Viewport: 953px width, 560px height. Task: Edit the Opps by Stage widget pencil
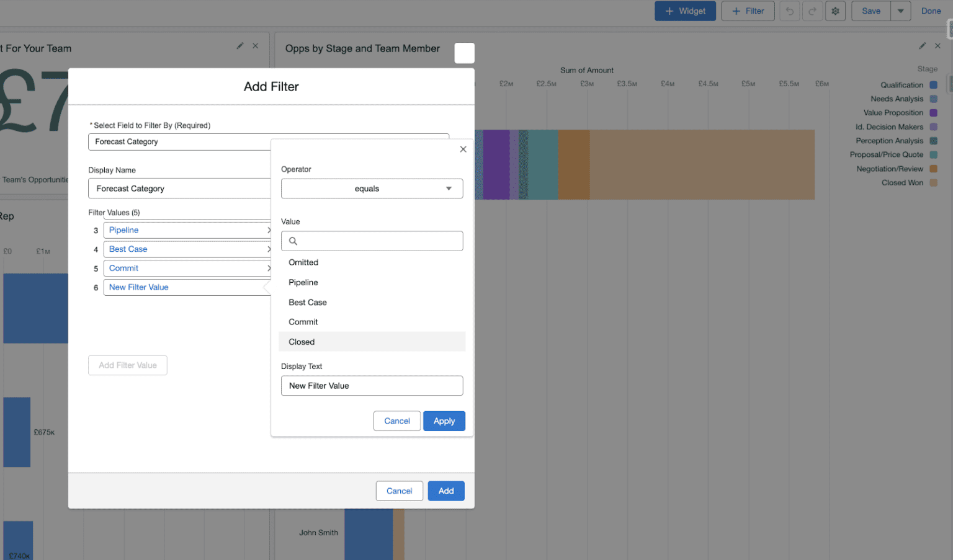coord(922,46)
